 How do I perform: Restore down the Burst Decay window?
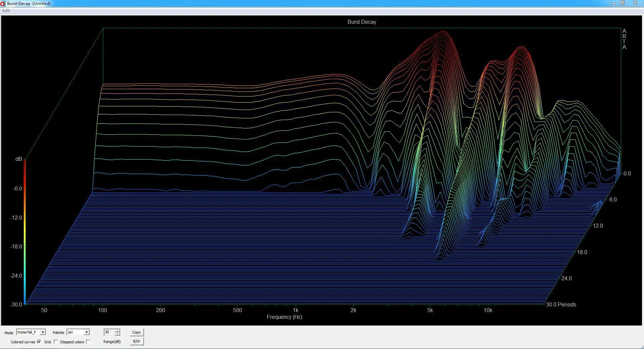pyautogui.click(x=623, y=3)
